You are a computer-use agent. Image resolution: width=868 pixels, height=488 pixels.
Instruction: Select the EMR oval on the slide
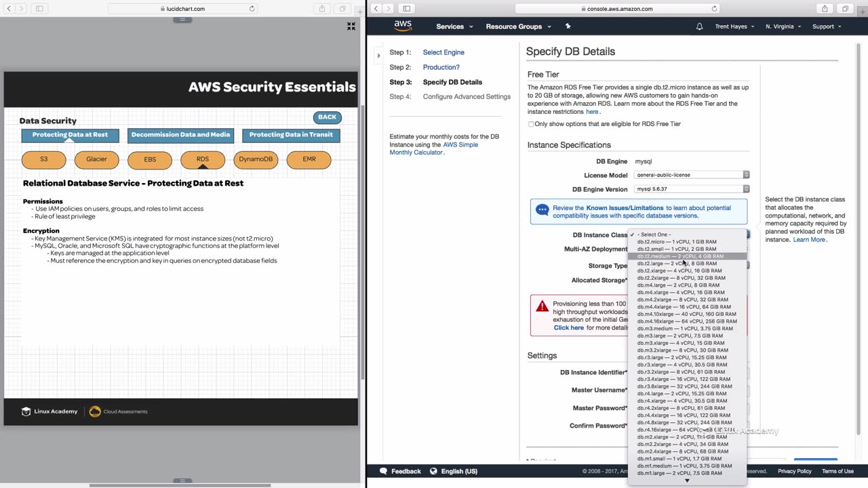coord(309,159)
